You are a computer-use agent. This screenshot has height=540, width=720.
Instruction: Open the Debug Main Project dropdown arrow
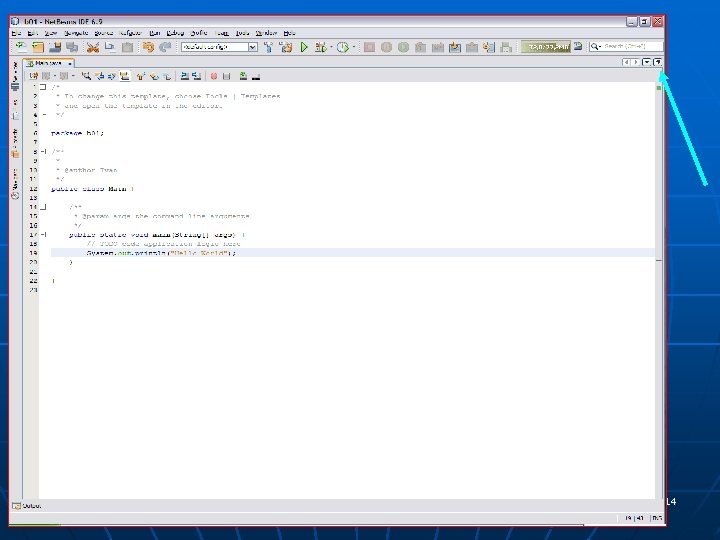tap(331, 47)
